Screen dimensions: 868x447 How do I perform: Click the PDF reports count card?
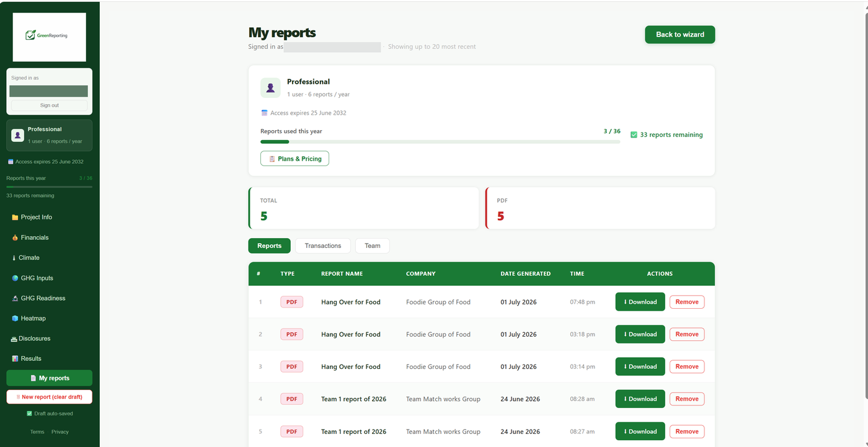(600, 208)
